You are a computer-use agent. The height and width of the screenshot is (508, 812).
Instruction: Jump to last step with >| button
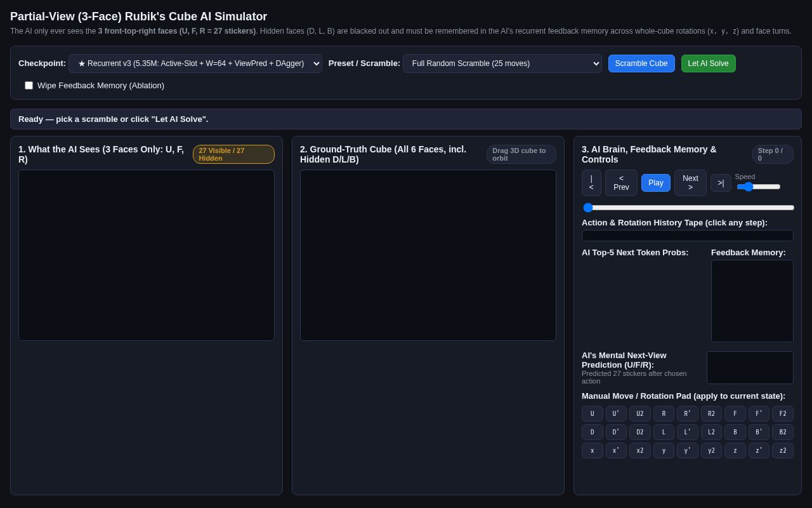(x=721, y=183)
